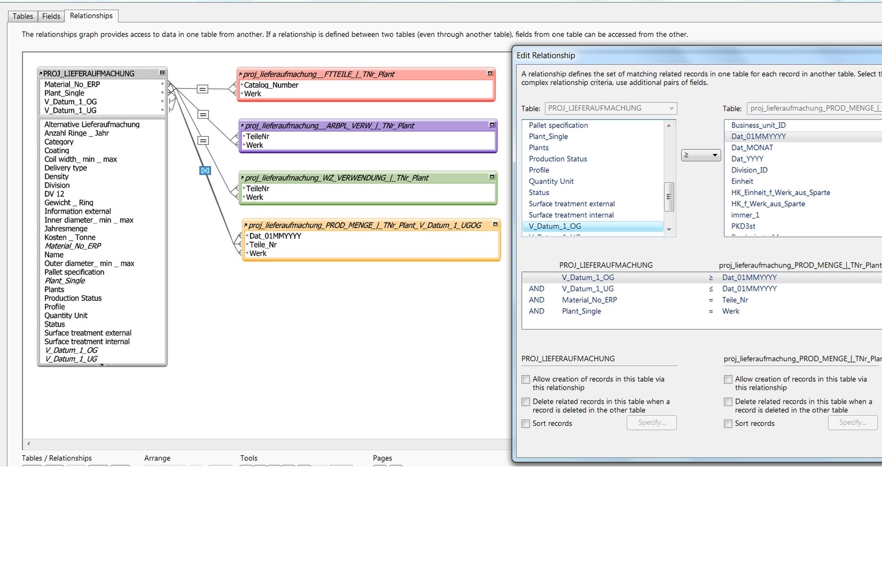Collapse the green WZ_VERWENDUNG table occurrence
Viewport: 882px width, 588px height.
pyautogui.click(x=492, y=176)
